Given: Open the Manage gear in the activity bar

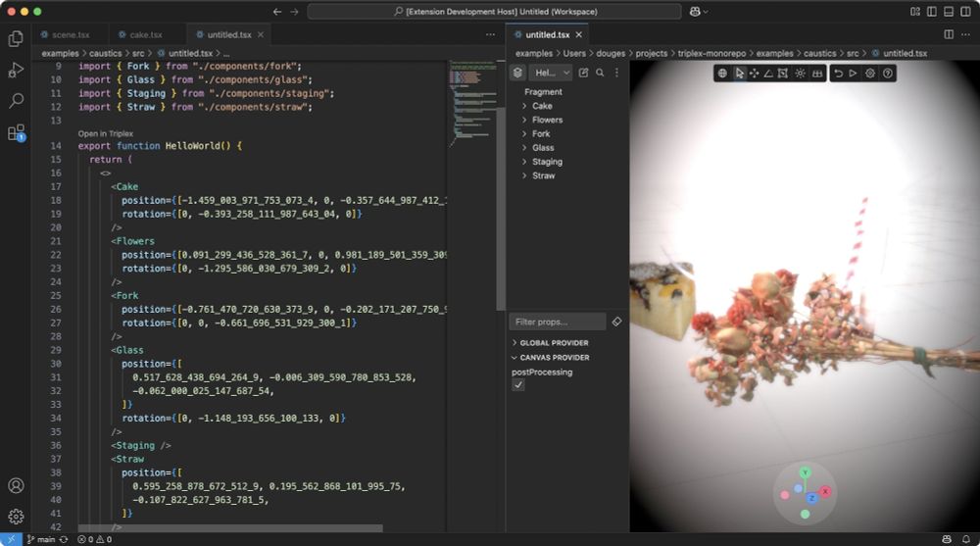Looking at the screenshot, I should [16, 516].
